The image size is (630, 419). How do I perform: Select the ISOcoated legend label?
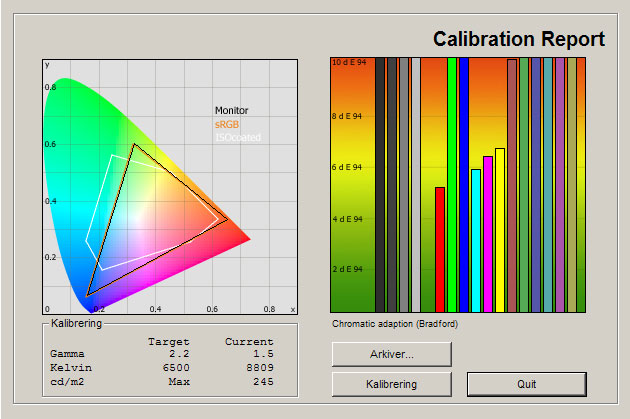[x=237, y=137]
